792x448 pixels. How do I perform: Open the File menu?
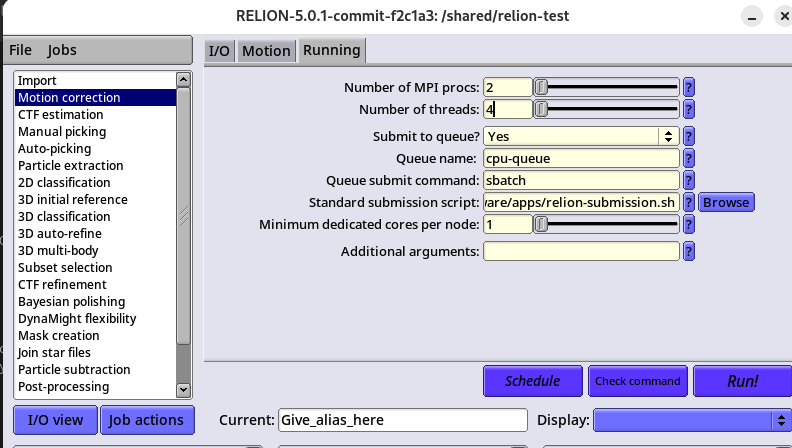20,50
